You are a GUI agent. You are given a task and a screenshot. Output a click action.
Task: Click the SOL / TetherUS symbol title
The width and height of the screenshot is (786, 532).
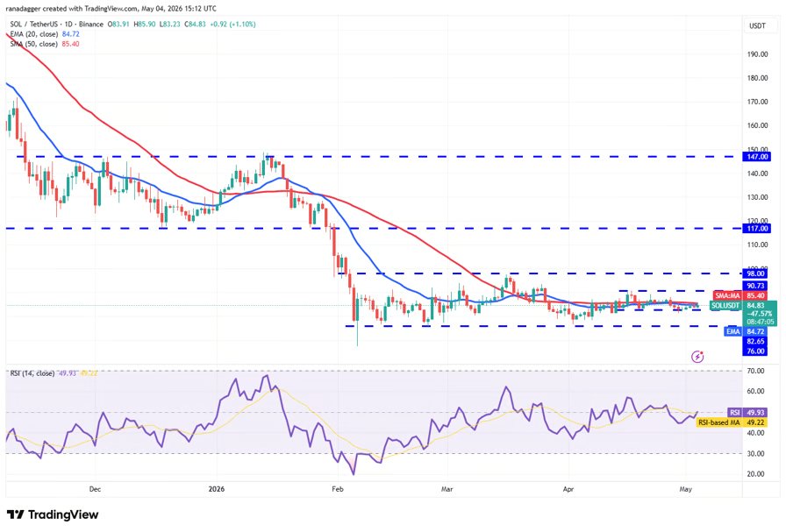32,24
